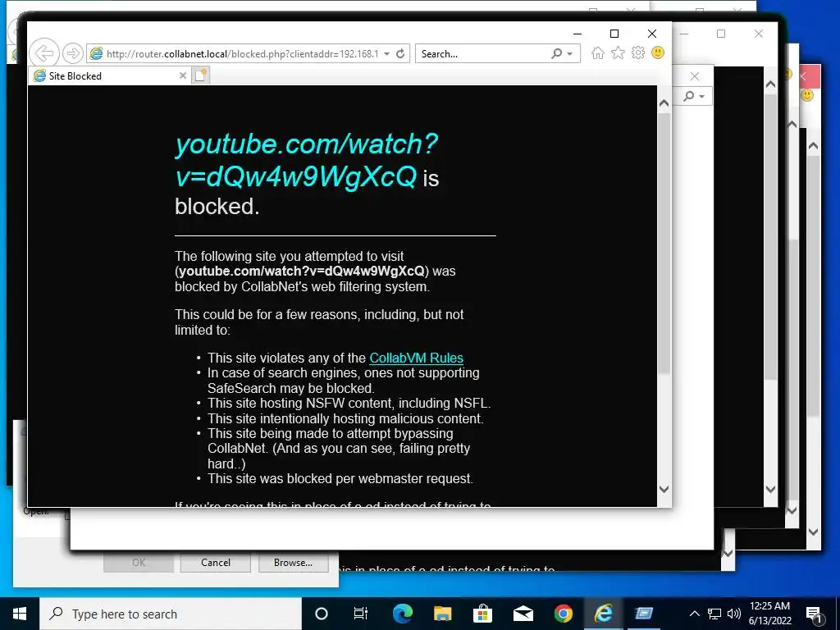Open the notification center icon
This screenshot has height=630, width=840.
tap(814, 614)
